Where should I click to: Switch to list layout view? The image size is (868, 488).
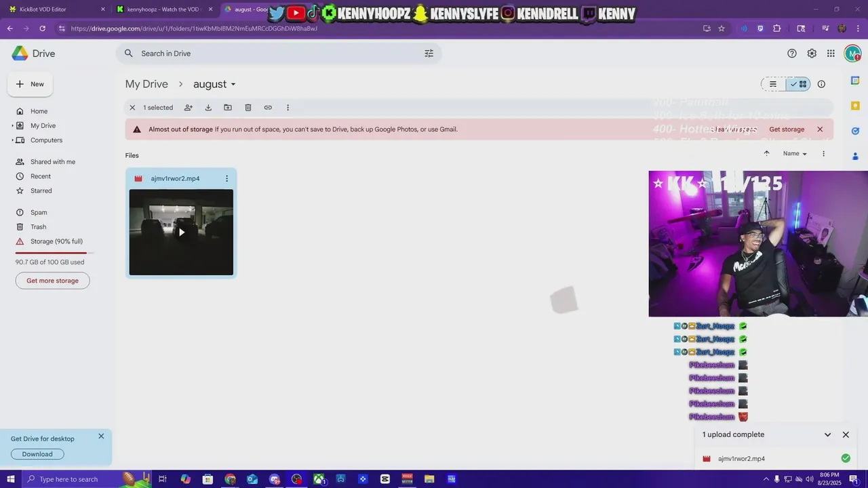pyautogui.click(x=773, y=84)
